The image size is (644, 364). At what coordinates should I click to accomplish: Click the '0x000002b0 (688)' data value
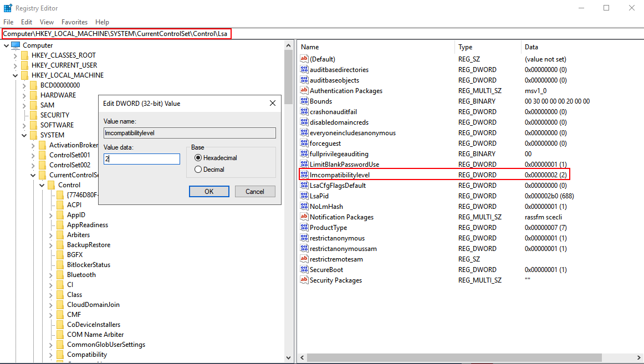tap(549, 196)
